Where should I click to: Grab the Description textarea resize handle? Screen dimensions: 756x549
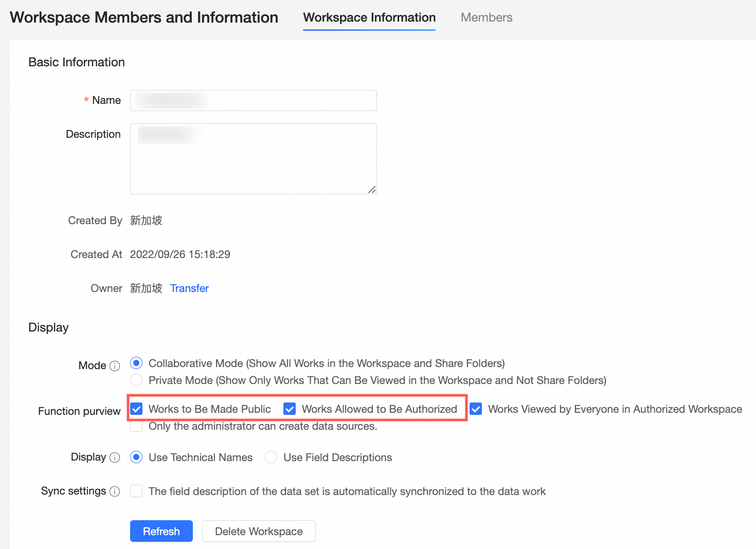[372, 189]
